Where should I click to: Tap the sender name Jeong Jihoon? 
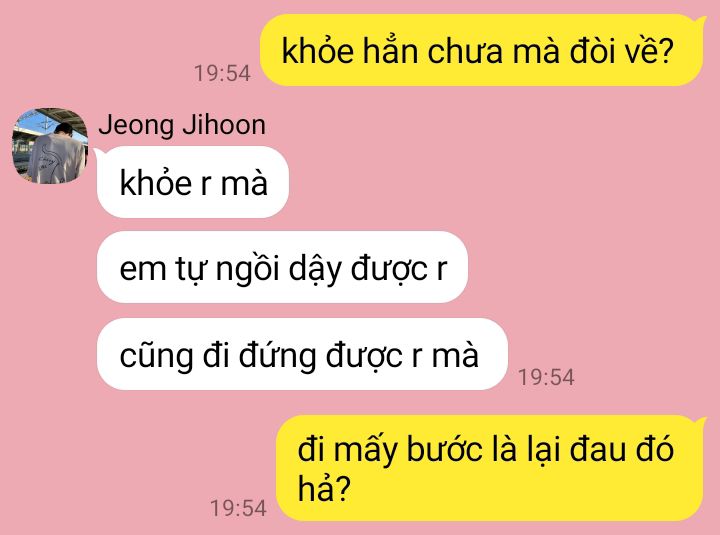pos(182,125)
